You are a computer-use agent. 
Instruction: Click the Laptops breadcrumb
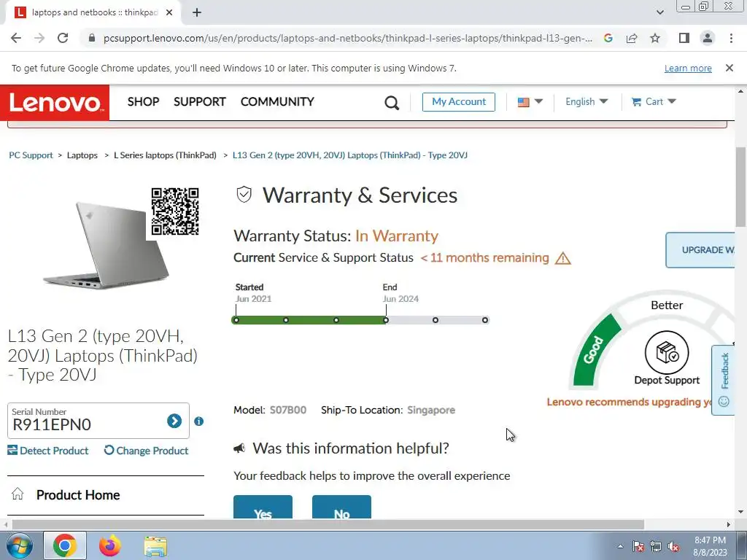point(82,155)
